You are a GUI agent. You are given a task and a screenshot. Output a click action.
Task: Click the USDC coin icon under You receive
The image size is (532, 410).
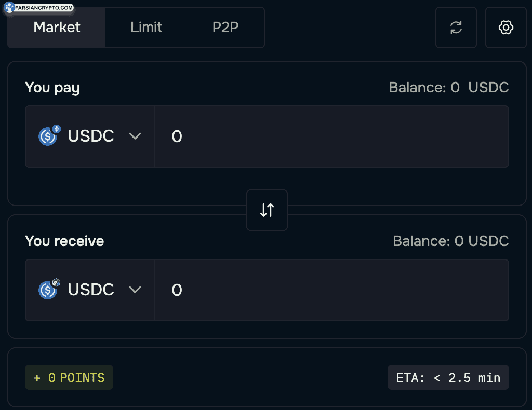click(47, 290)
